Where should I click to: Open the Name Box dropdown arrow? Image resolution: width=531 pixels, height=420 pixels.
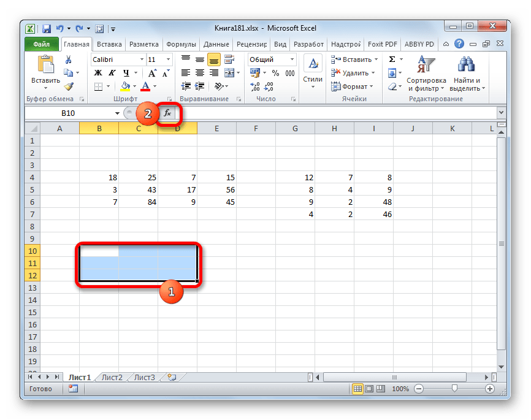pos(117,113)
